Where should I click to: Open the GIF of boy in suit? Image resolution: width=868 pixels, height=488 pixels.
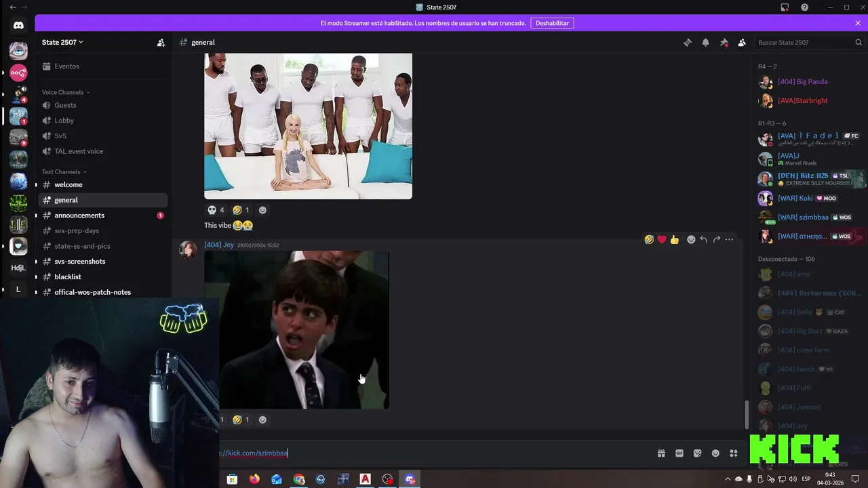tap(296, 330)
